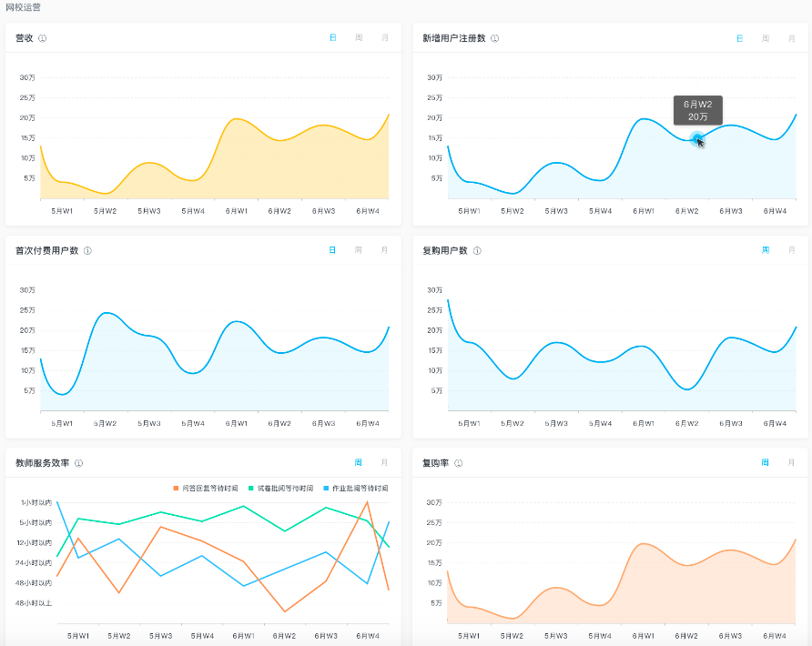Click the info icon beside 教师服务效率
This screenshot has height=646, width=812.
pos(79,463)
